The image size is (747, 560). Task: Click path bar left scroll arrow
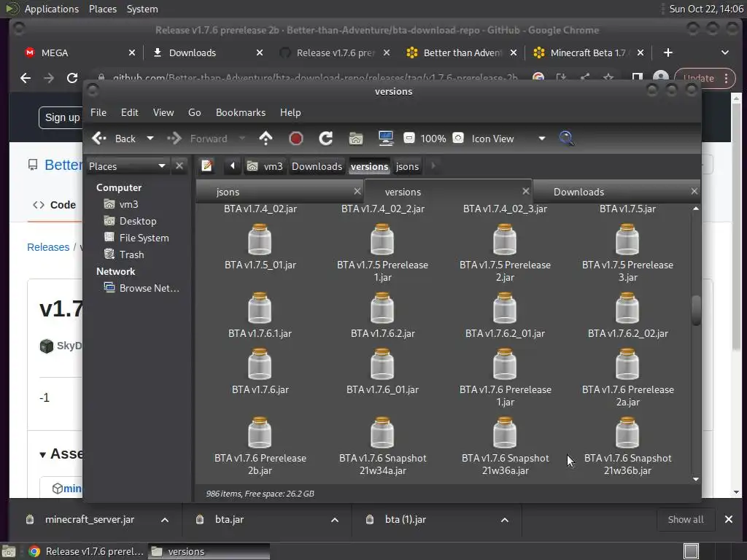tap(233, 166)
